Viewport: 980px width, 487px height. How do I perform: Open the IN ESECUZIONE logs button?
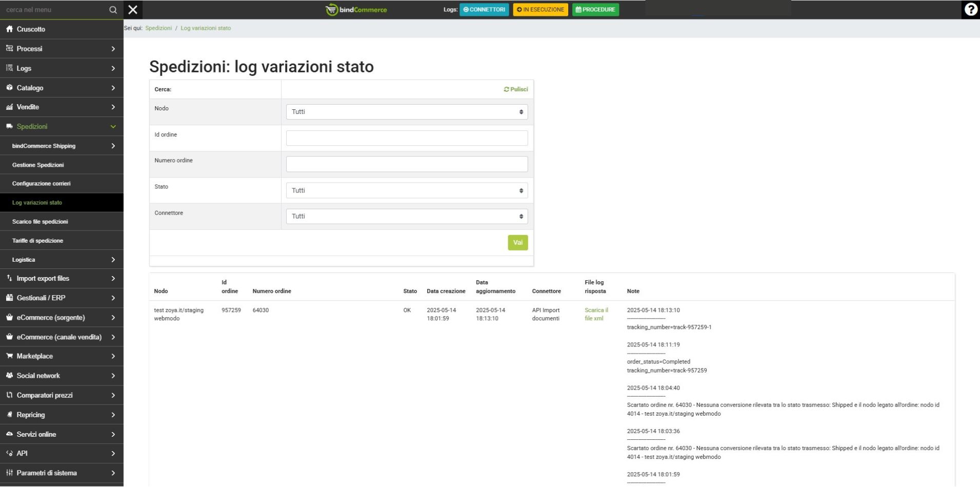pos(541,10)
